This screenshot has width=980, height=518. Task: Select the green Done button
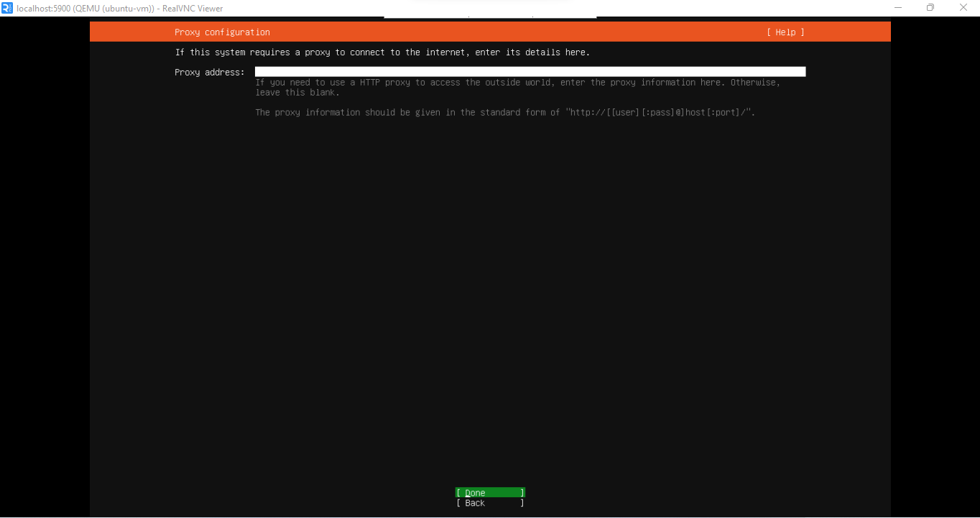[x=490, y=493]
